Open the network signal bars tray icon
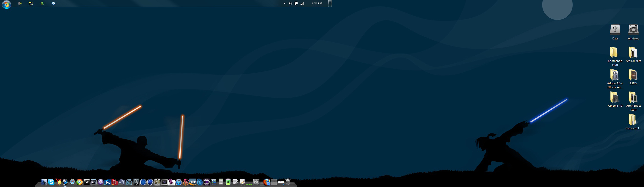 pyautogui.click(x=302, y=3)
